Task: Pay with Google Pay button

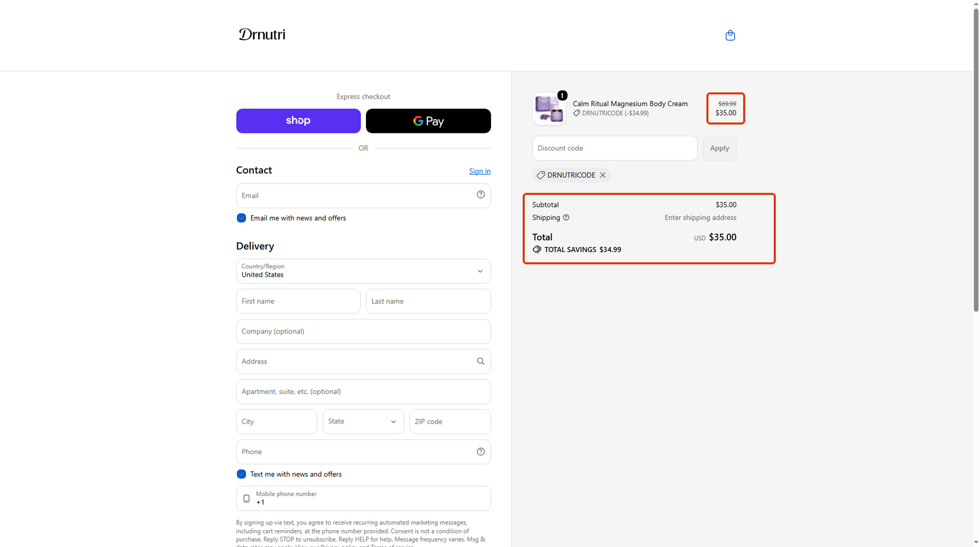Action: (x=428, y=121)
